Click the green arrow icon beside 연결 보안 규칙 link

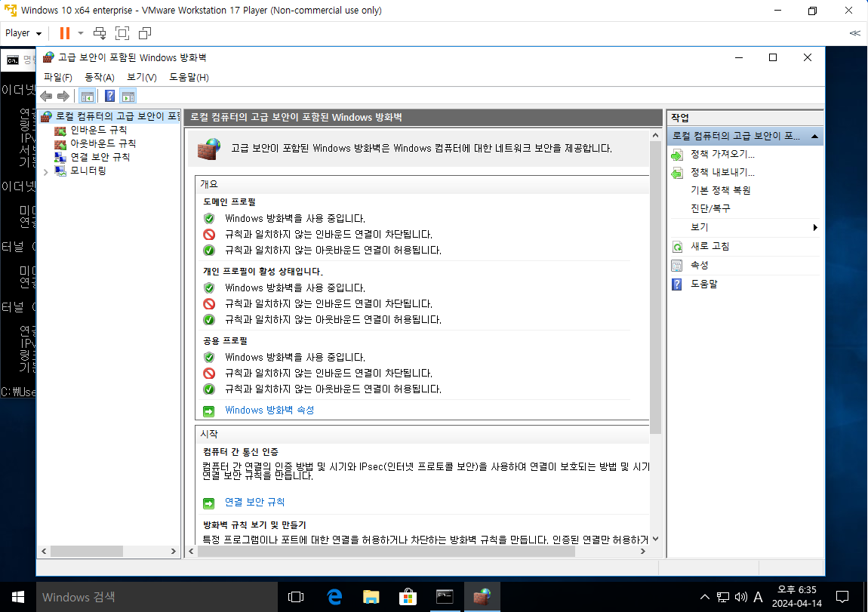click(208, 503)
